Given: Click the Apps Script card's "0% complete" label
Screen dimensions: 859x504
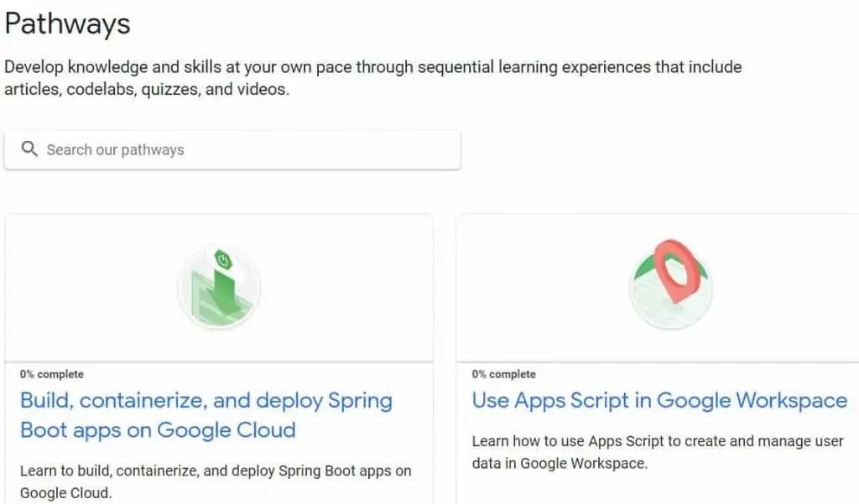Looking at the screenshot, I should [x=503, y=374].
